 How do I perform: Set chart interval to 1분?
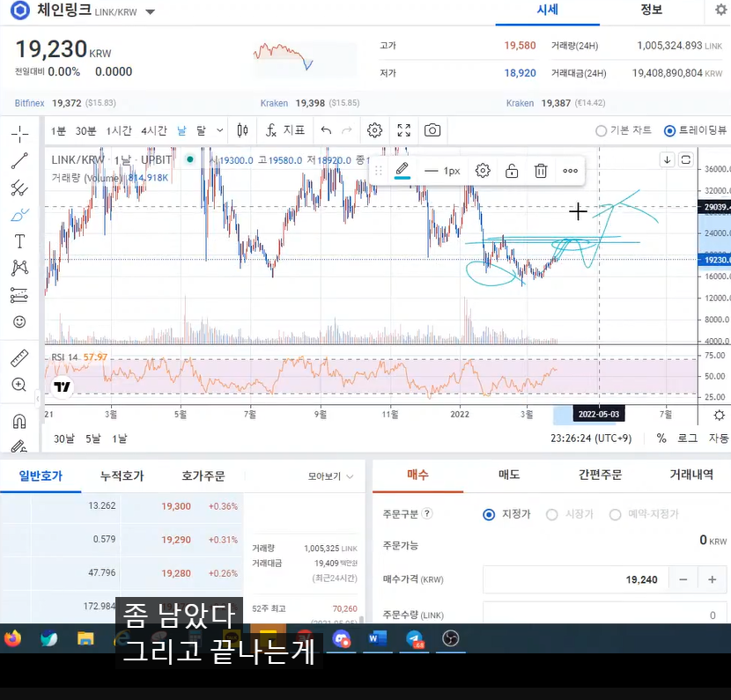58,131
